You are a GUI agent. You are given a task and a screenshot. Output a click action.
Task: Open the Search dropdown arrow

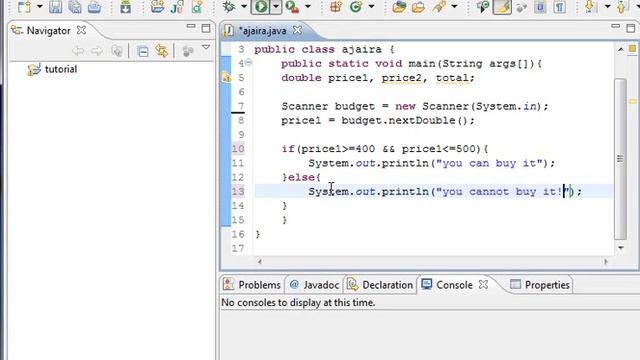click(x=454, y=7)
